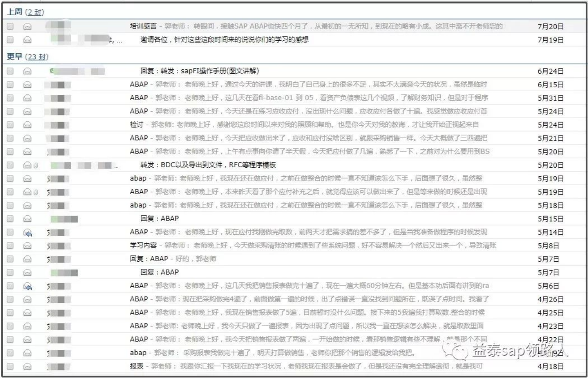Click envelope icon of 应收应付各做了十遍 email
This screenshot has height=378, width=588.
[x=27, y=111]
